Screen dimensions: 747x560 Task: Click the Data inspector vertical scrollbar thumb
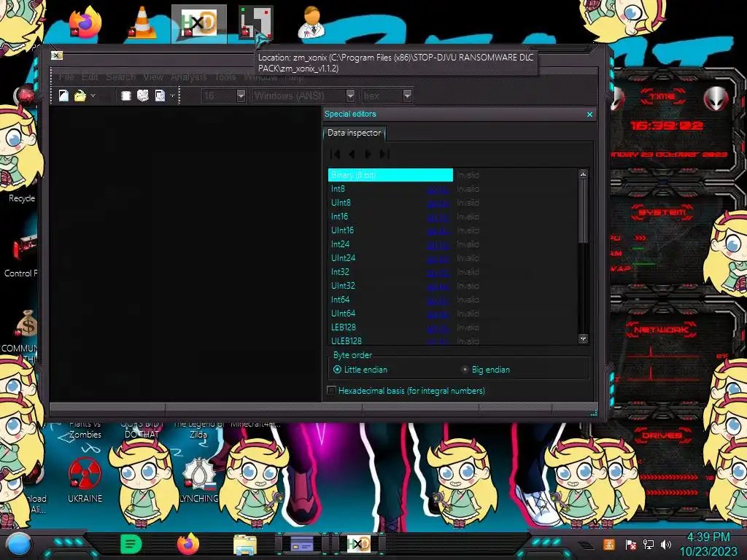tap(583, 211)
